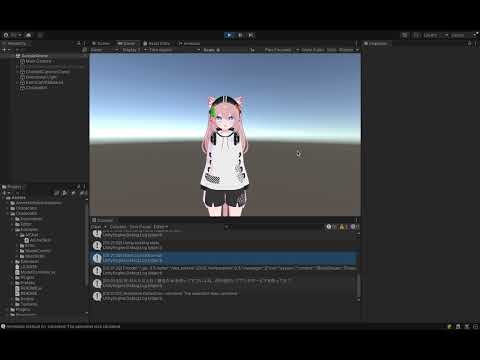Toggle Console warning count filter
480x360 pixels.
click(x=343, y=227)
